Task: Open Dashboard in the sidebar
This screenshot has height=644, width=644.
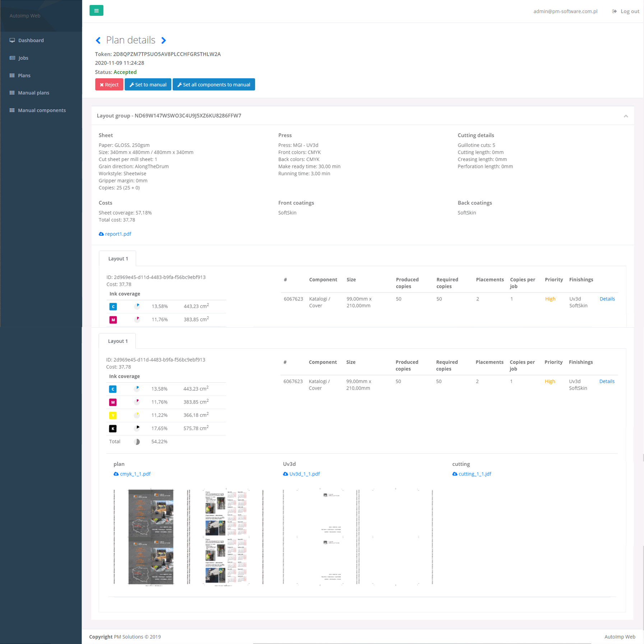Action: click(x=31, y=41)
